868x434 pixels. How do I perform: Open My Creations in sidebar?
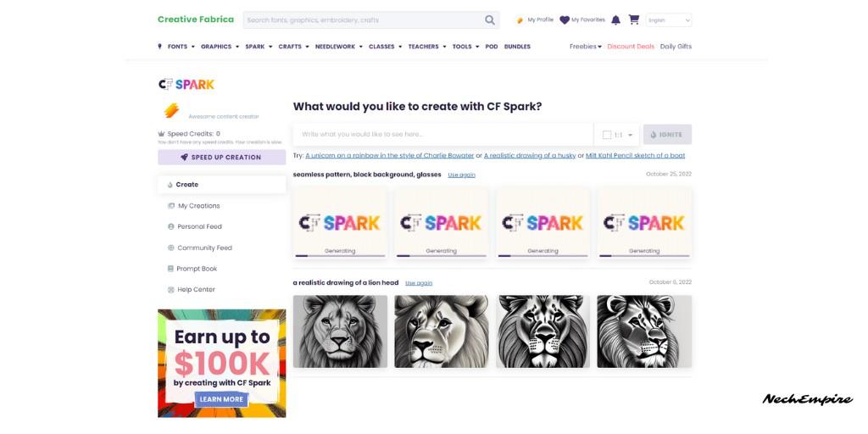tap(194, 206)
